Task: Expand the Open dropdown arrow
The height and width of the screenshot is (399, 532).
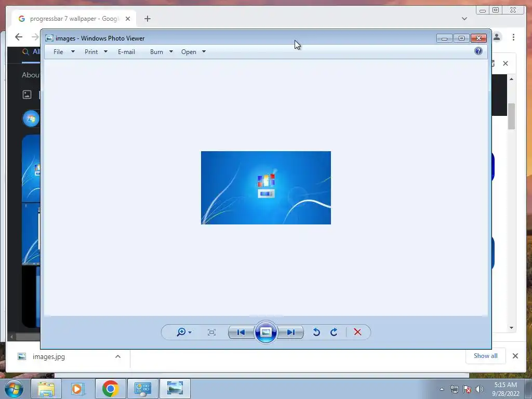Action: point(204,52)
